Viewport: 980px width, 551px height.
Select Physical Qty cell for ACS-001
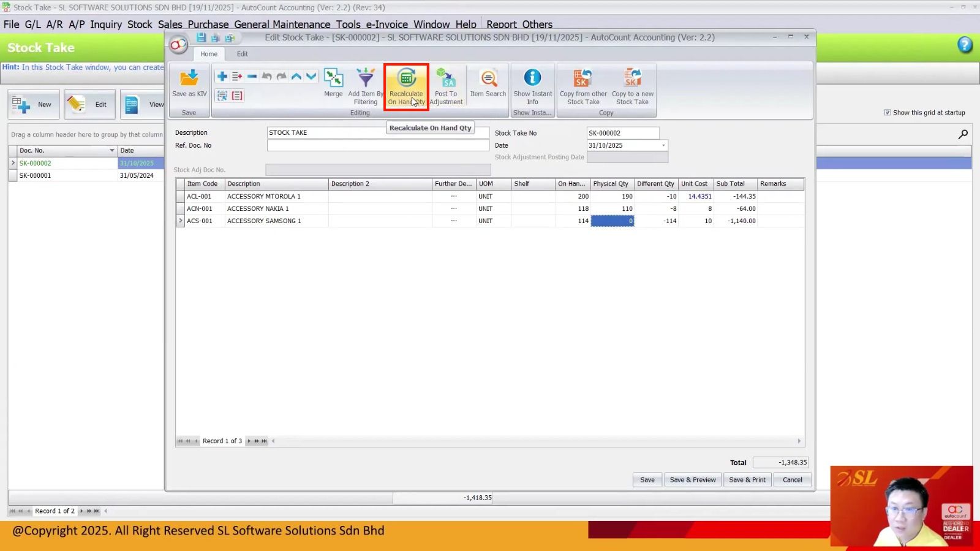click(612, 221)
